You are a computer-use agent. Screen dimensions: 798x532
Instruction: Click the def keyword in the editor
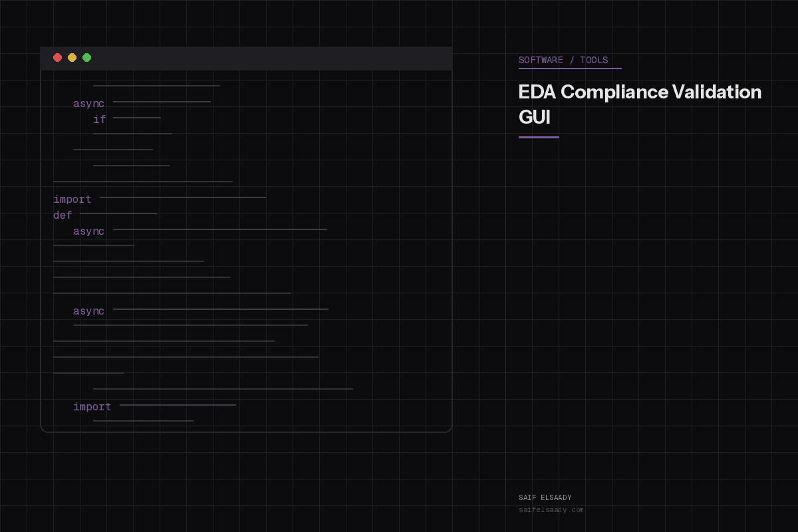pos(62,215)
